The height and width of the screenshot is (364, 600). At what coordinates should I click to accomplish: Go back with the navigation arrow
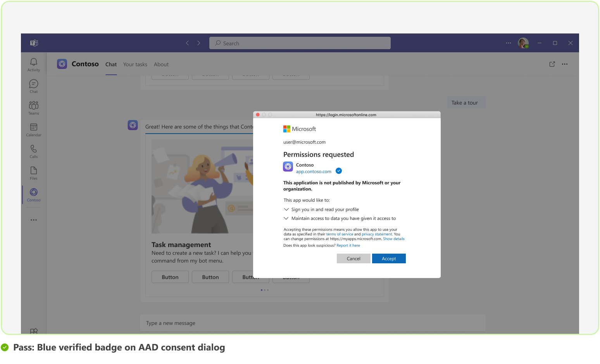pyautogui.click(x=188, y=43)
